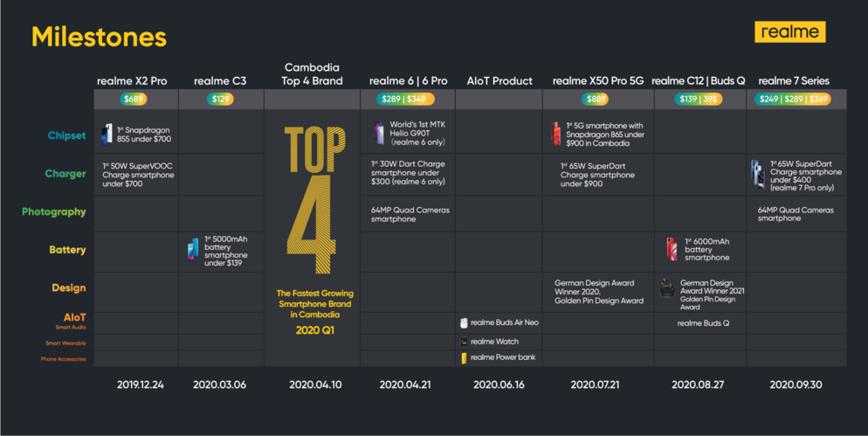The image size is (868, 436).
Task: Select the $889 price badge
Action: (x=596, y=99)
